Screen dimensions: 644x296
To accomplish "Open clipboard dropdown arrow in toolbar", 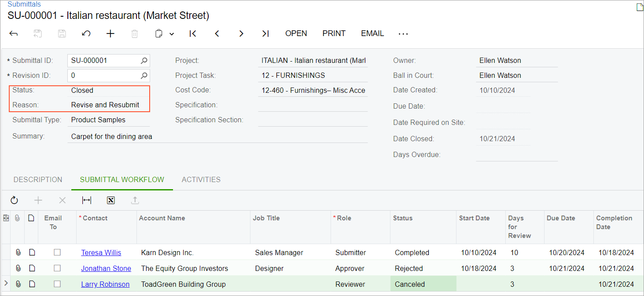I will pyautogui.click(x=172, y=34).
